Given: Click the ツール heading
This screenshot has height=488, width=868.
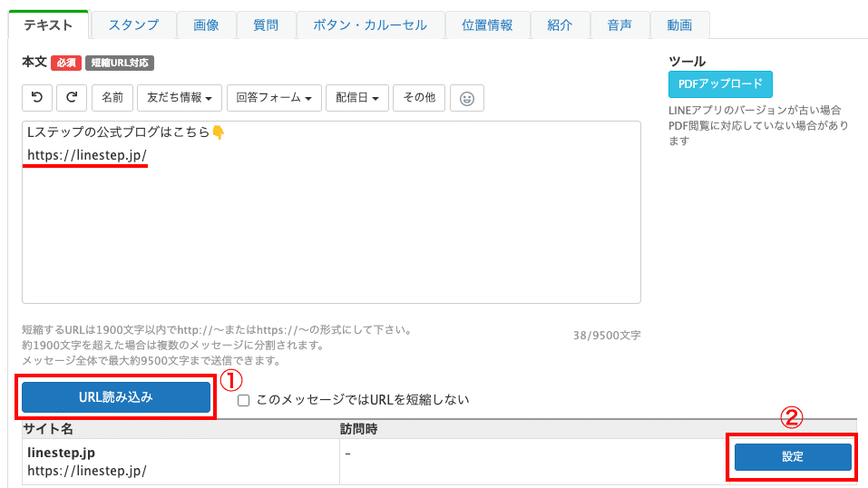Looking at the screenshot, I should pos(687,61).
